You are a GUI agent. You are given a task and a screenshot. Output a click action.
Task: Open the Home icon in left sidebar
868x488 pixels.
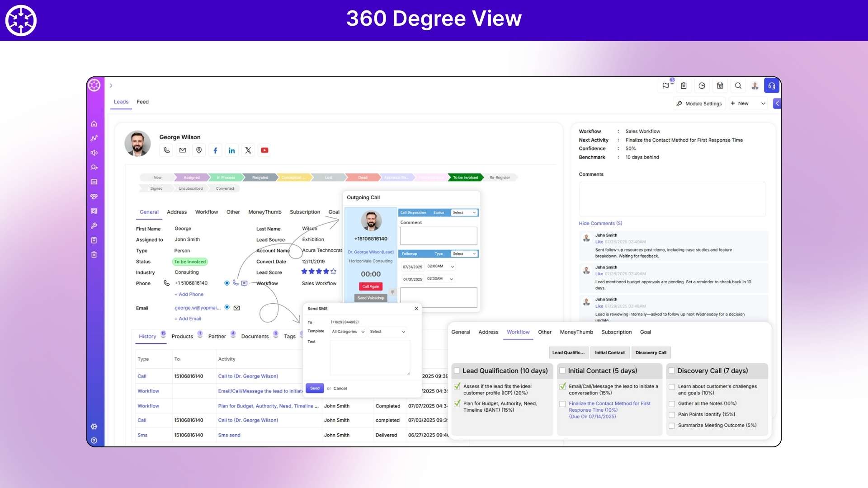[x=94, y=123]
